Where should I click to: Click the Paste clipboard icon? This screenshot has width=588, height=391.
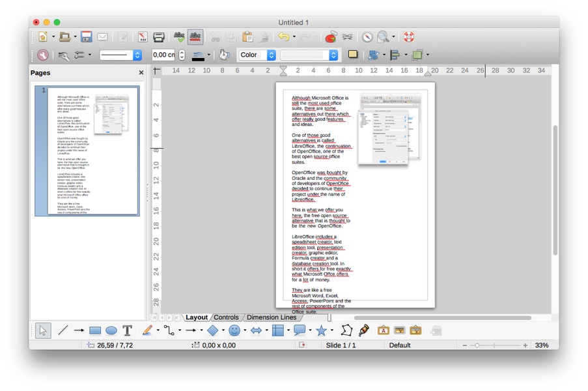coord(247,36)
